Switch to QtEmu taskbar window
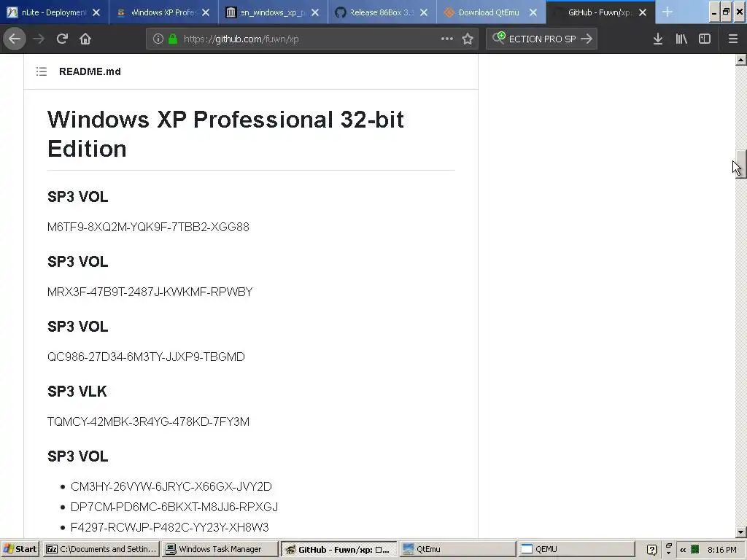This screenshot has width=747, height=560. (457, 549)
